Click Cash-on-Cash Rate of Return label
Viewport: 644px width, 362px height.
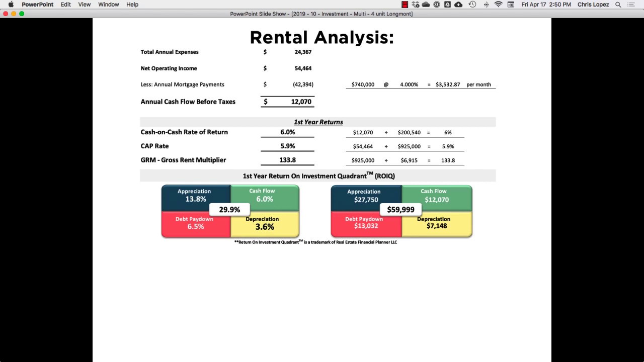184,132
